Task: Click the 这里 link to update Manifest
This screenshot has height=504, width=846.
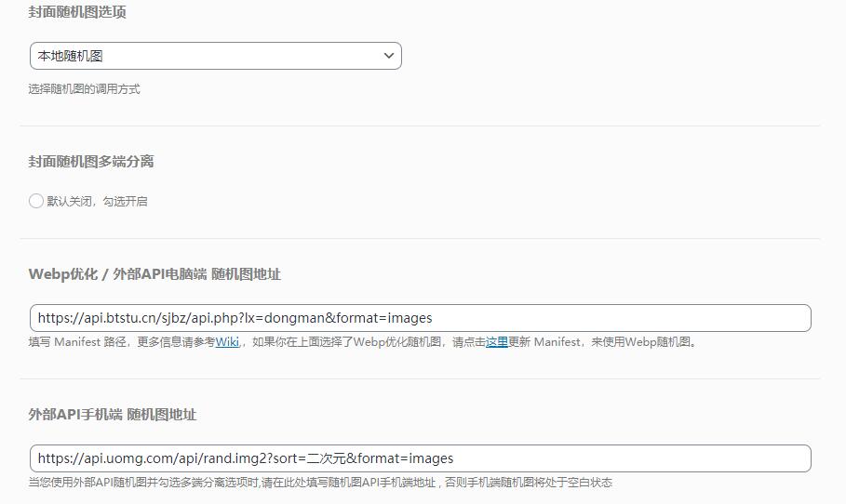Action: [497, 342]
